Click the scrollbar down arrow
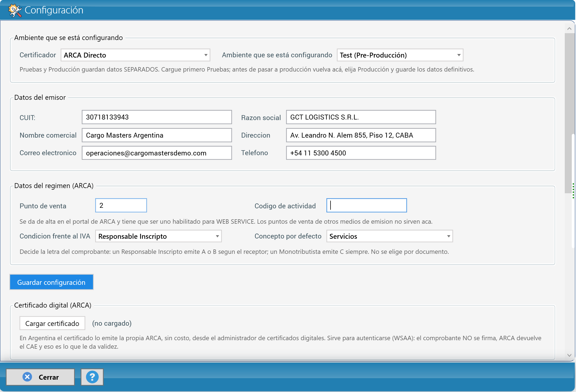Viewport: 576px width, 392px height. [569, 355]
